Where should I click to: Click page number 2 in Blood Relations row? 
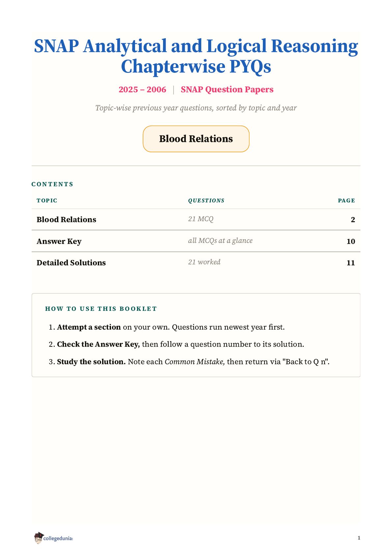click(353, 219)
